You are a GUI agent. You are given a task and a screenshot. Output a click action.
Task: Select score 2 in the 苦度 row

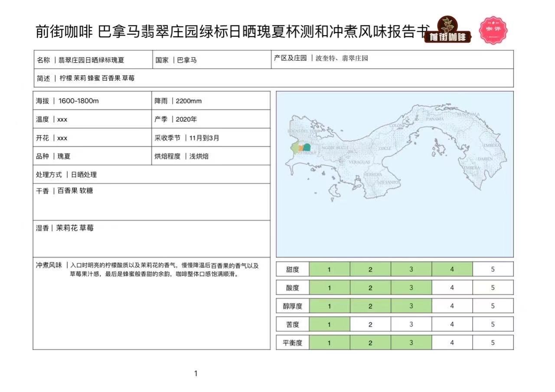pos(370,324)
